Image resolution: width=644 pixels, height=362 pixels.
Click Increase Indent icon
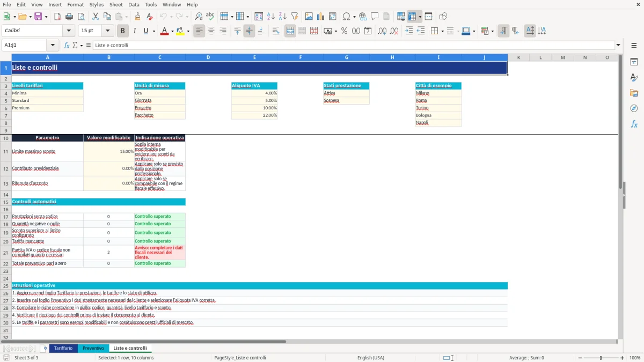click(409, 31)
